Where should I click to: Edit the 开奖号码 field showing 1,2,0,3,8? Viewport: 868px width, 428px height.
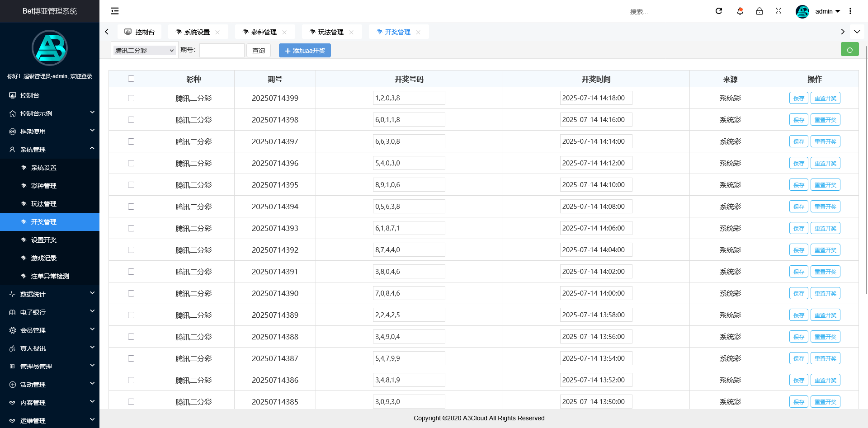coord(409,98)
